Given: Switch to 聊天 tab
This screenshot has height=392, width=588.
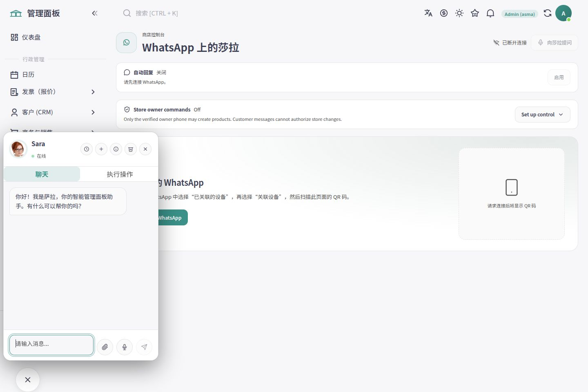Looking at the screenshot, I should click(x=42, y=174).
